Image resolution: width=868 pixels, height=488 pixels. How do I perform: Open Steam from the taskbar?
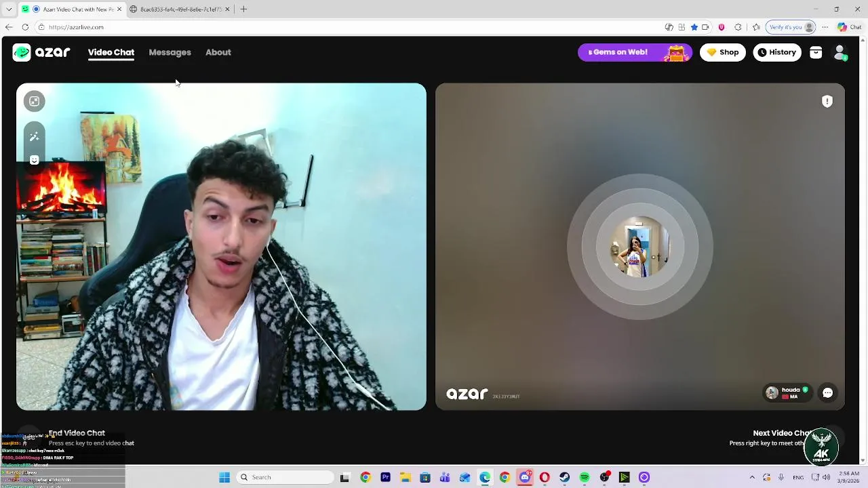[x=564, y=477]
